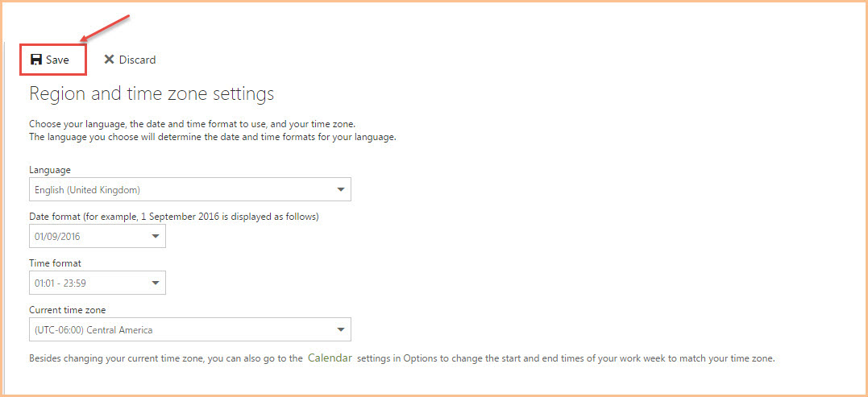Select the Save text label
The image size is (868, 397).
pyautogui.click(x=57, y=60)
